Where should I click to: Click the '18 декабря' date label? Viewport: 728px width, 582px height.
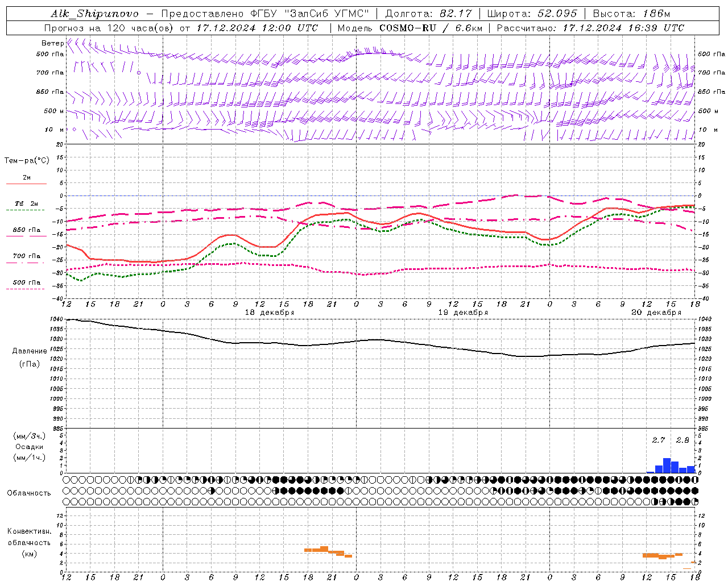coord(270,313)
